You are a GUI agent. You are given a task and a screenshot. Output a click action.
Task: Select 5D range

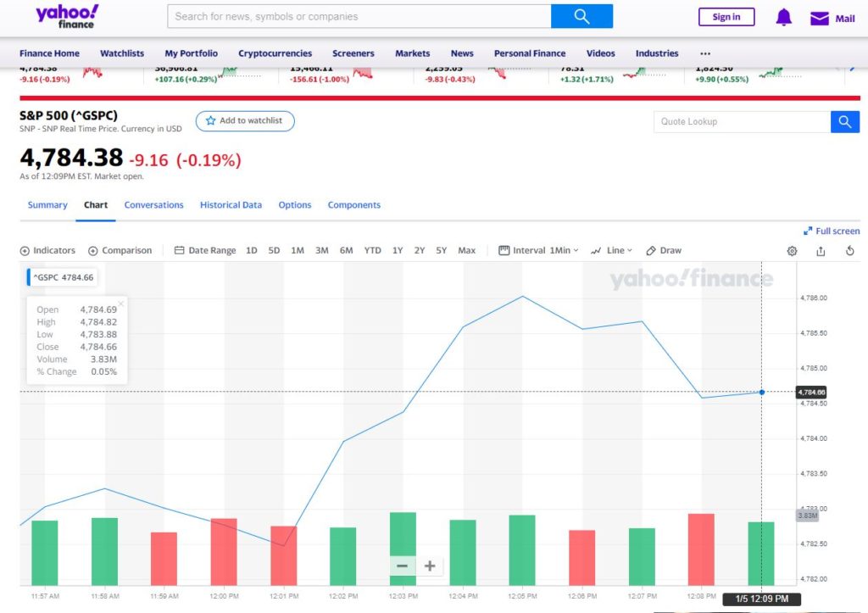274,250
